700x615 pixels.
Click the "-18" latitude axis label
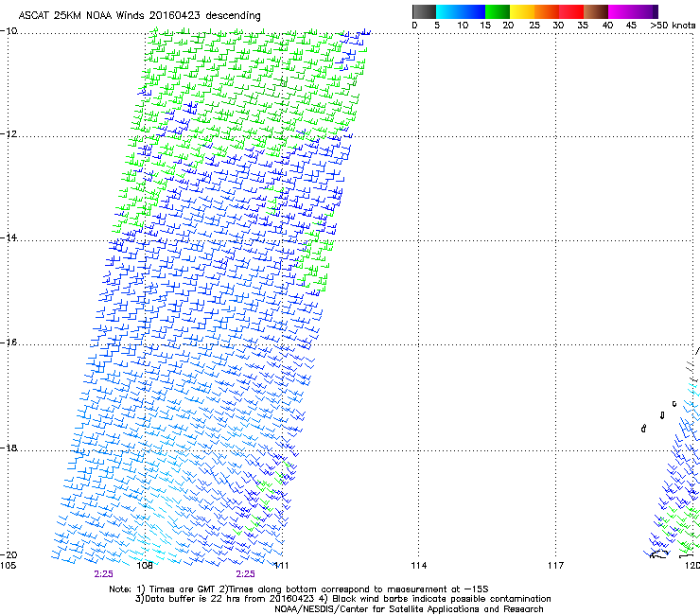(x=9, y=448)
